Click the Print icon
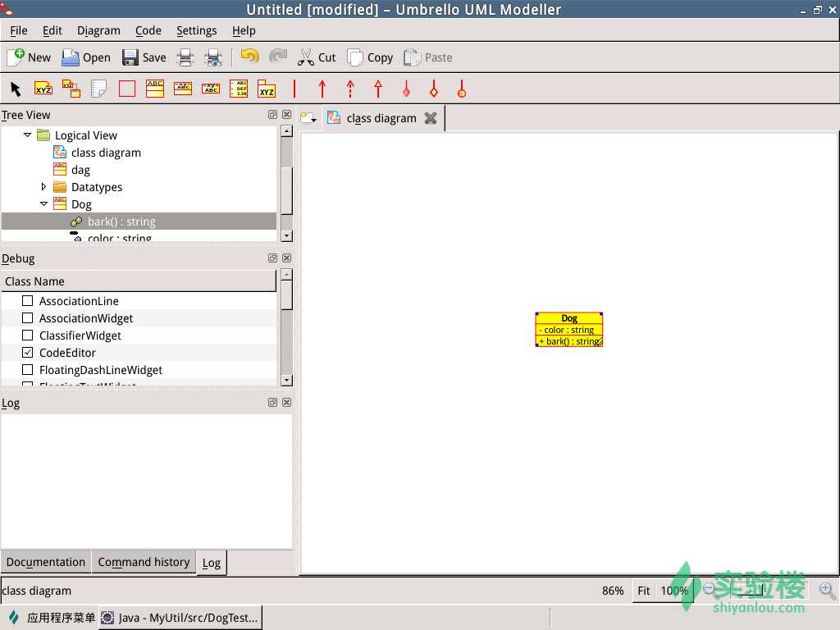The width and height of the screenshot is (840, 630). click(x=185, y=57)
